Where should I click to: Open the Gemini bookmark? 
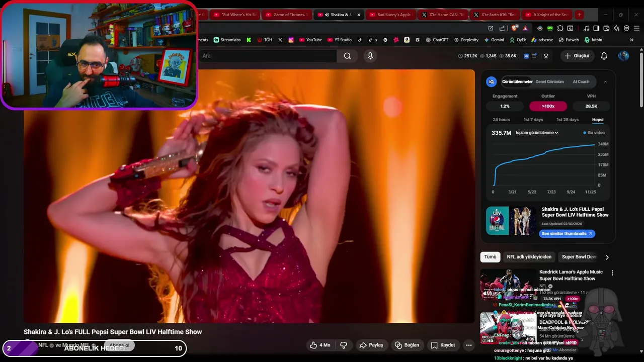tap(494, 40)
